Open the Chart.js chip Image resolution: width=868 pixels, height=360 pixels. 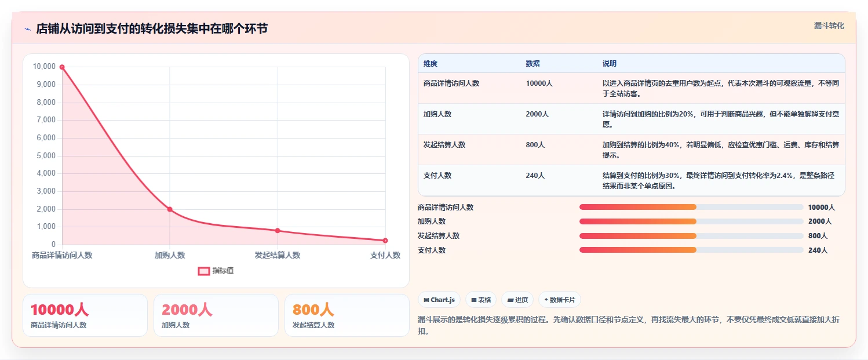[x=439, y=300]
